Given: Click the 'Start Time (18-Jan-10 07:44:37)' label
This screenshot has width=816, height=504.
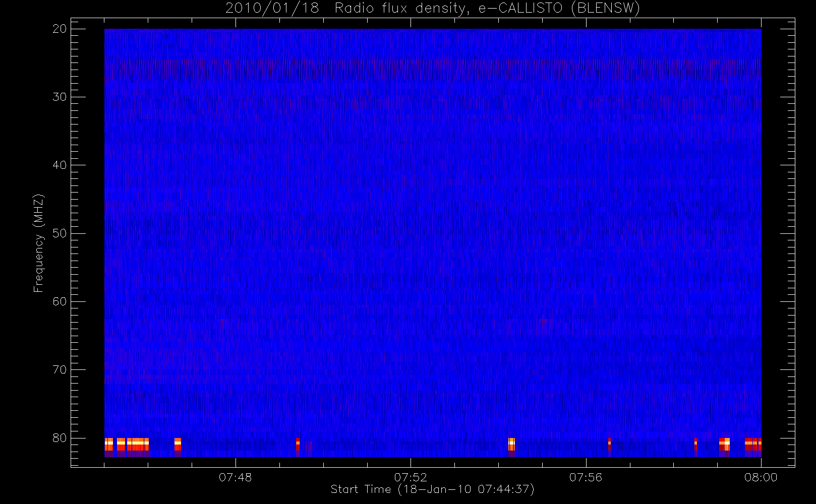Looking at the screenshot, I should (x=432, y=489).
